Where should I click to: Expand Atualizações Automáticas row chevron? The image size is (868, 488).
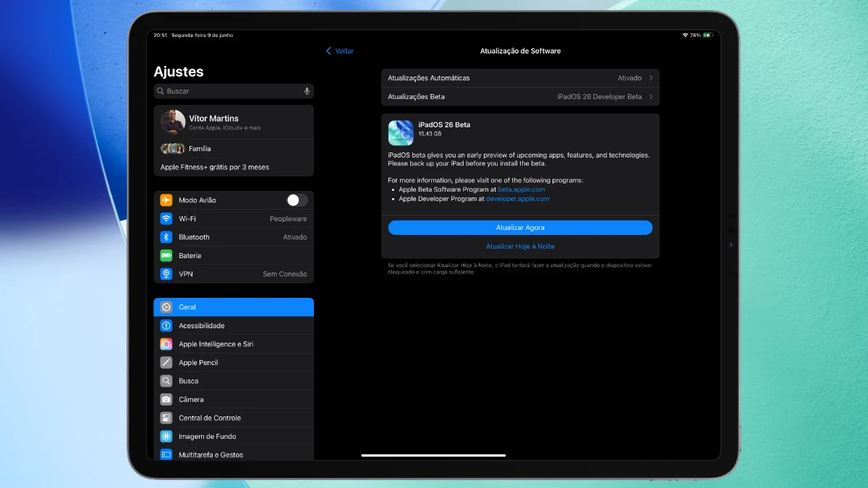coord(651,78)
